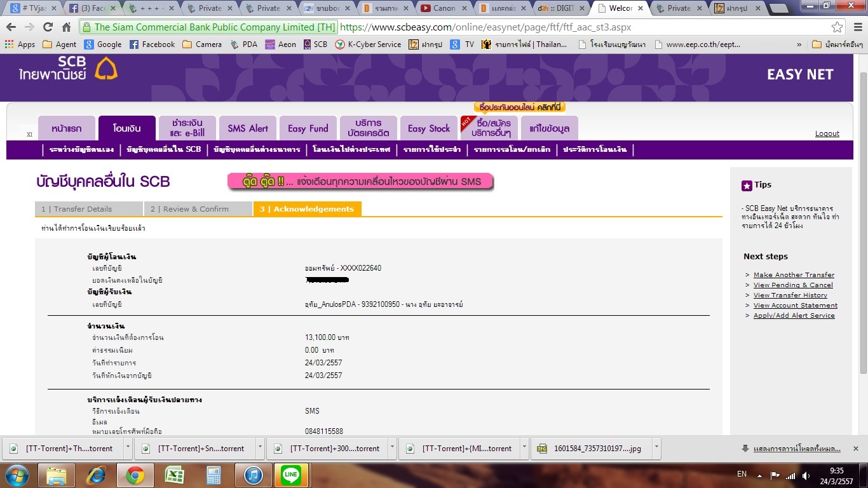Open LINE from the taskbar
The height and width of the screenshot is (488, 868).
point(292,475)
